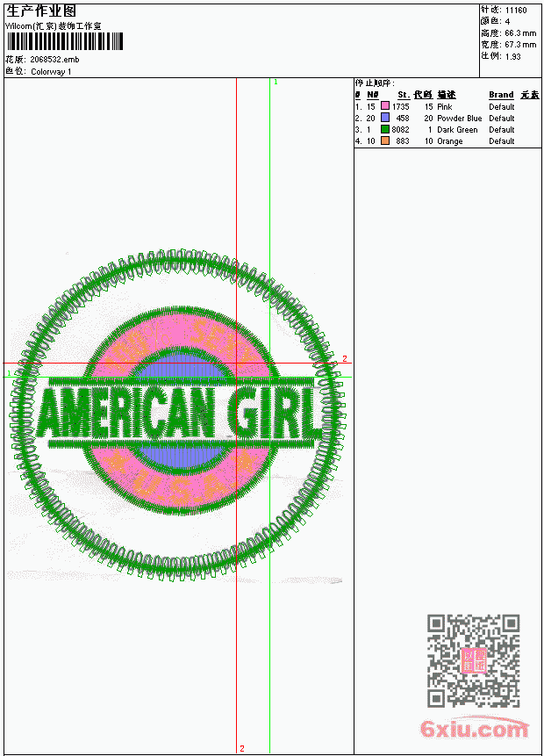Select the AMERICAN GIRL embroidery design preview
Viewport: 544px width, 756px height.
177,415
